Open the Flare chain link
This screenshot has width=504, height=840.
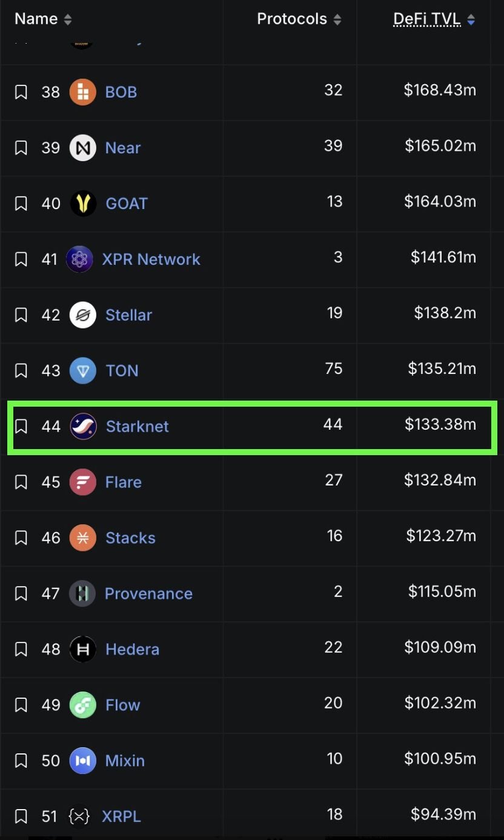(124, 482)
